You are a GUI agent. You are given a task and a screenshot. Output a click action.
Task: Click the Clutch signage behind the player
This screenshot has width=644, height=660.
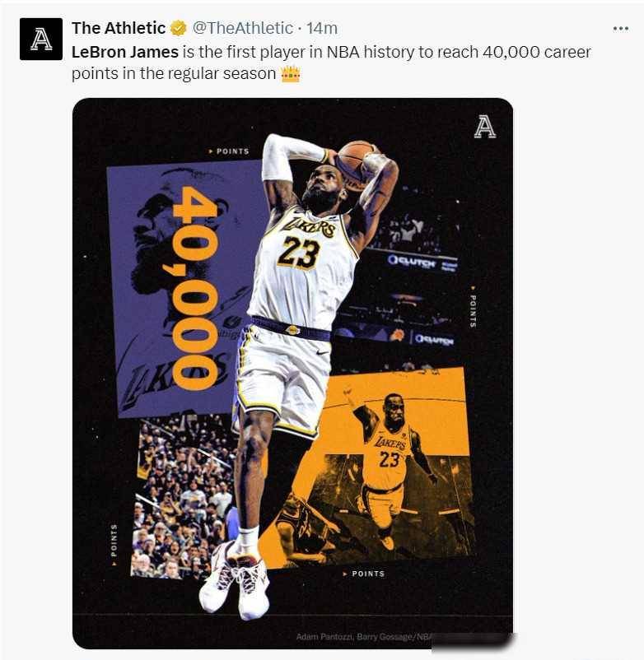coord(422,263)
